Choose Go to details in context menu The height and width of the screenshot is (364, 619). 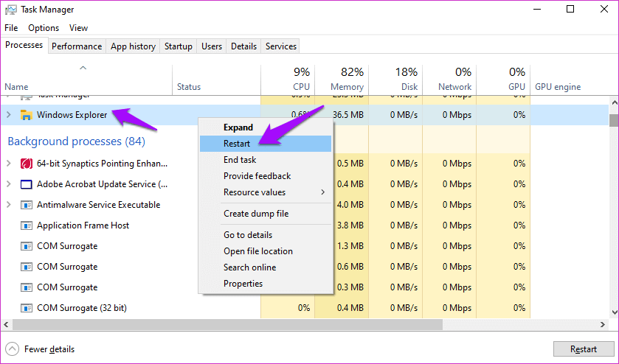coord(266,234)
